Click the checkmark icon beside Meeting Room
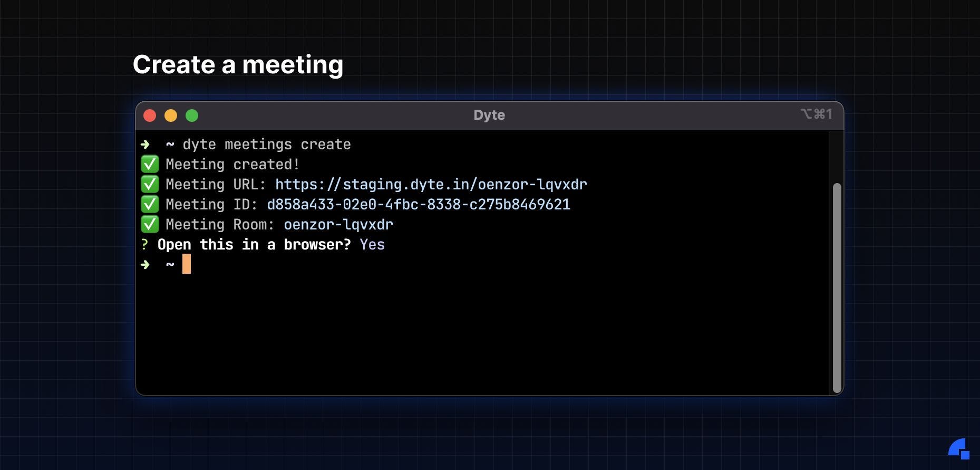 coord(150,224)
